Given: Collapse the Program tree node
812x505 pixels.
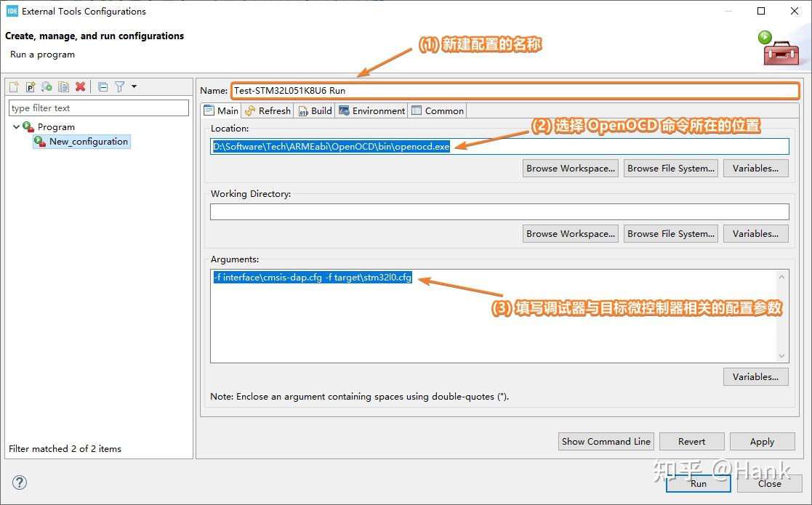Looking at the screenshot, I should point(16,126).
